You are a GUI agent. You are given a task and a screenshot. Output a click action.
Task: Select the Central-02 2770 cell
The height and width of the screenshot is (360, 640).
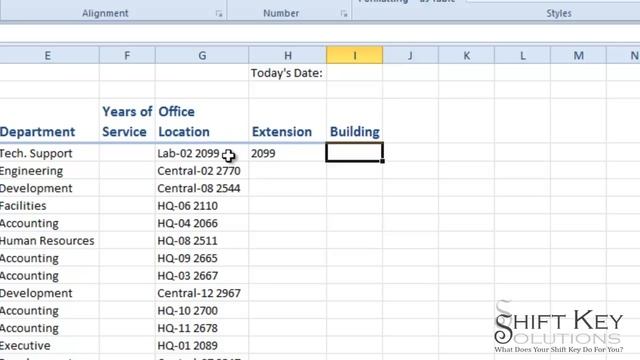coord(202,171)
